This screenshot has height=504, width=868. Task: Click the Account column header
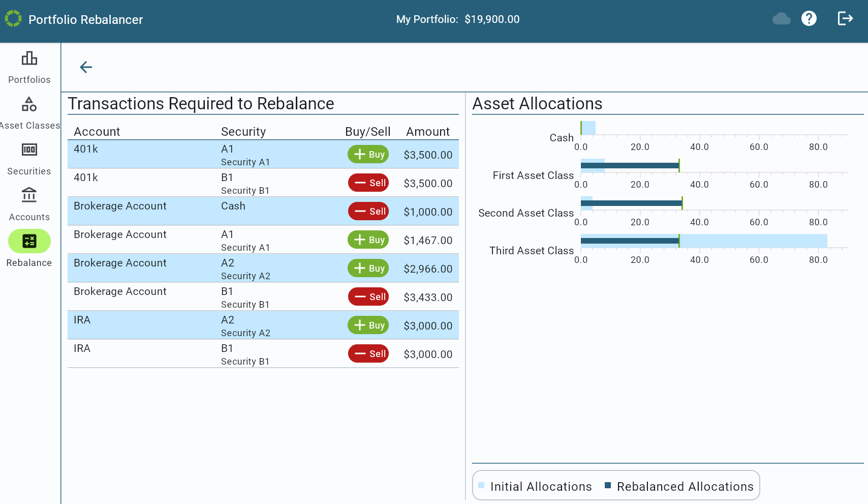[x=97, y=131]
